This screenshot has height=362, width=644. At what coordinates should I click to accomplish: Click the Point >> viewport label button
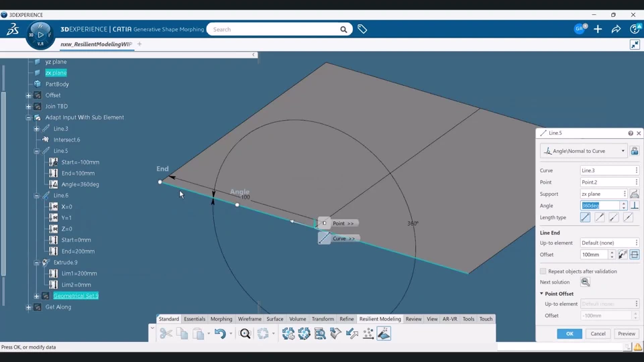343,223
